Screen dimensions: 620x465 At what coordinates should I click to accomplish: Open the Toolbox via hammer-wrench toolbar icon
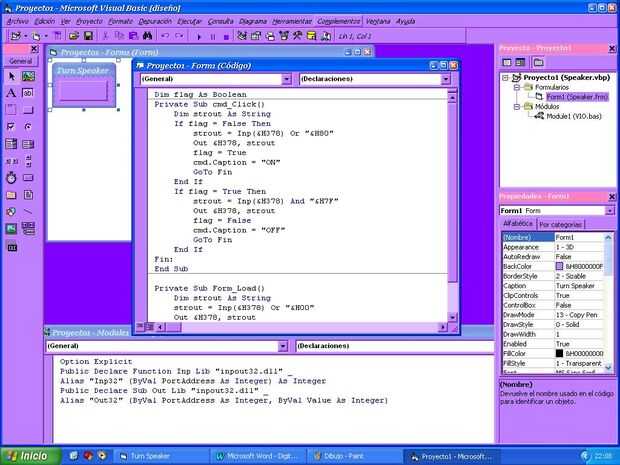(297, 36)
